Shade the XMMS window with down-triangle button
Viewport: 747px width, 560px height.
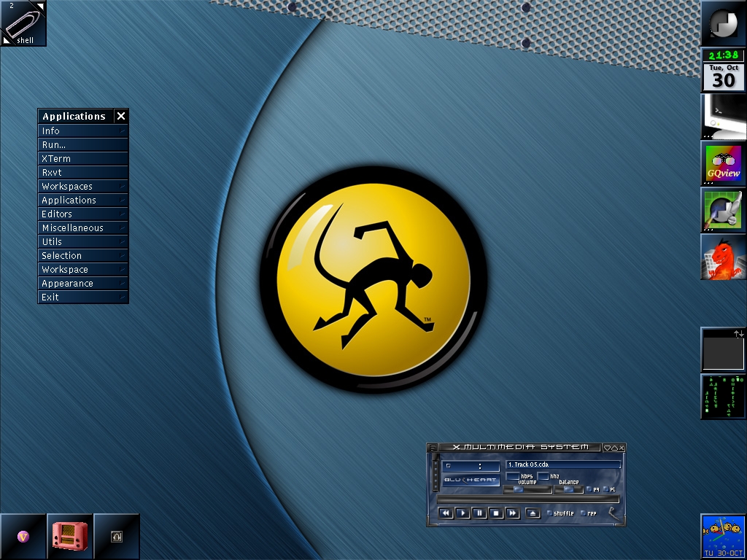point(608,448)
